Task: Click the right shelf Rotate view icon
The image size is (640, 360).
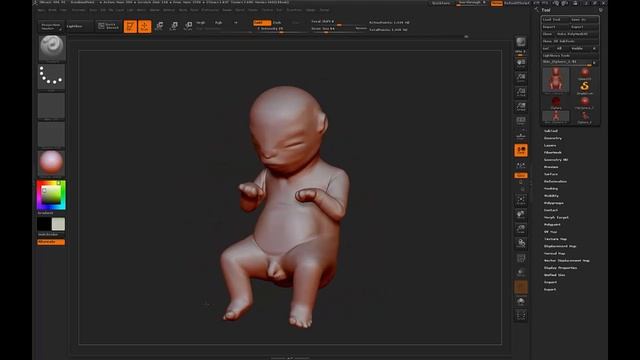Action: coord(521,243)
